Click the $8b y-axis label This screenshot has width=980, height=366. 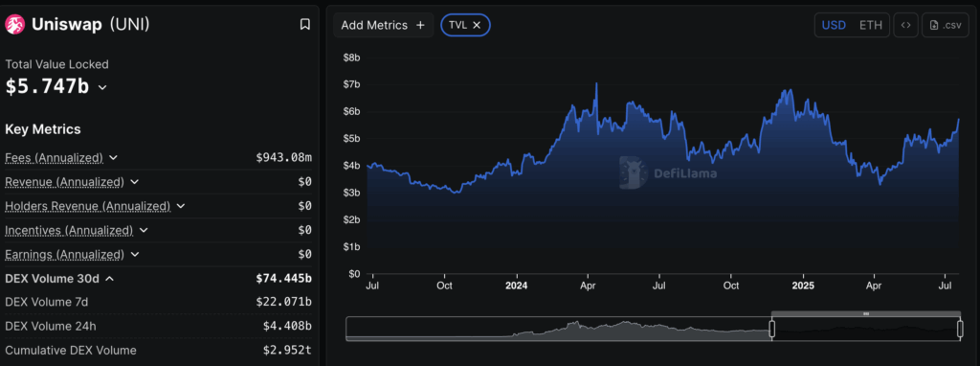(x=351, y=57)
